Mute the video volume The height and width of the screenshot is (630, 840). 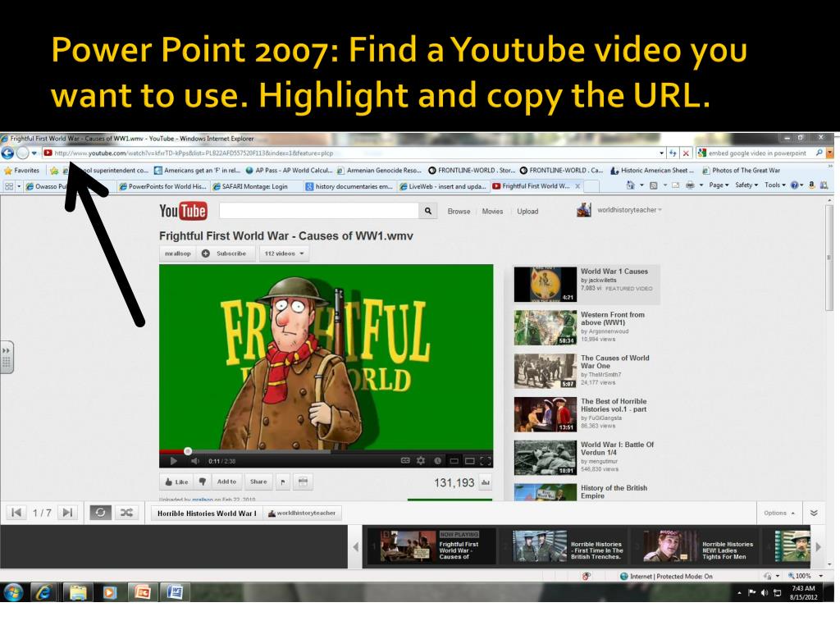[x=195, y=461]
